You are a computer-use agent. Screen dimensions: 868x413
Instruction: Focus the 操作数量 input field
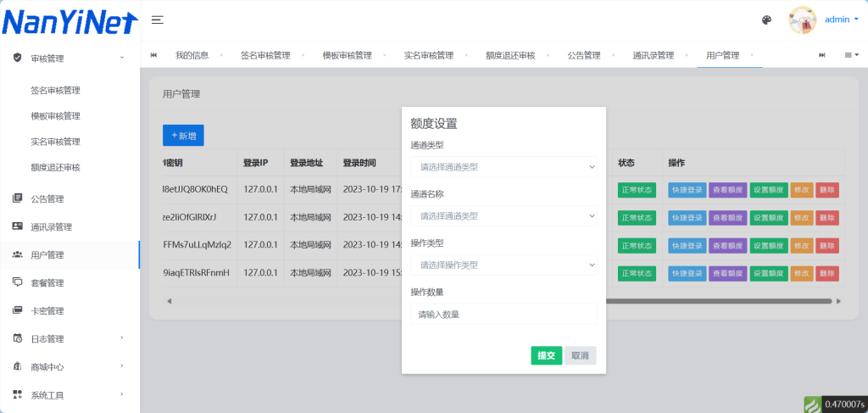coord(504,314)
